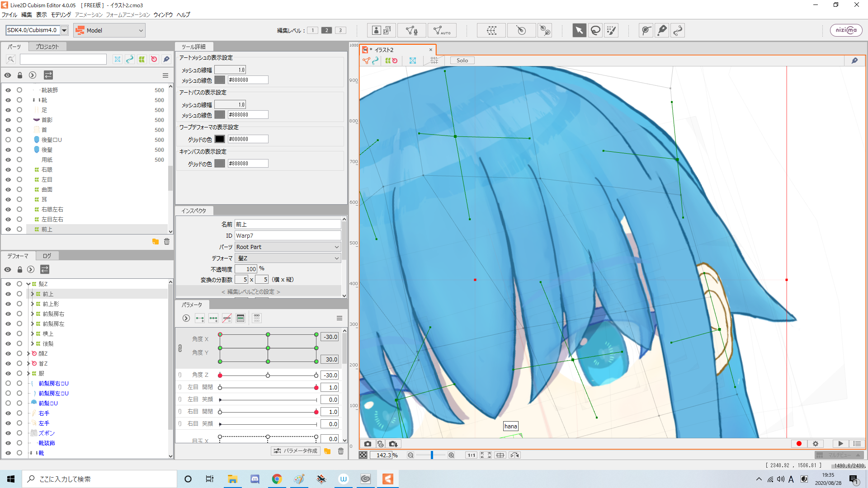Click the warp deformer grid black swatch
The height and width of the screenshot is (488, 868).
click(x=220, y=139)
